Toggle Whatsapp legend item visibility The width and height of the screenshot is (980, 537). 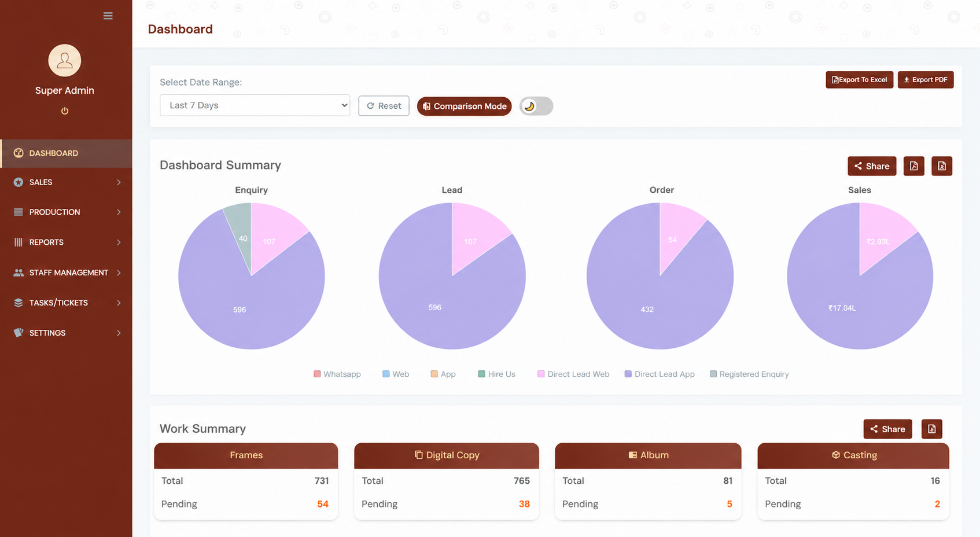pyautogui.click(x=337, y=374)
